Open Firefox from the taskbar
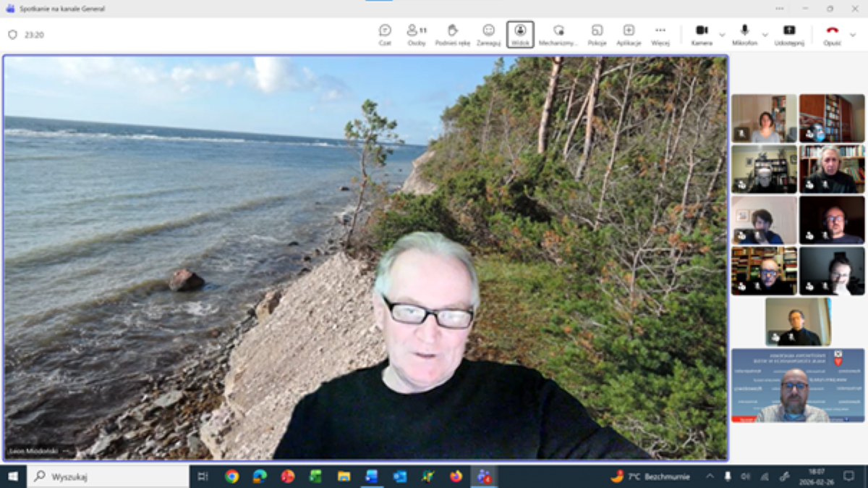Screen dimensions: 868x488 pos(456,476)
